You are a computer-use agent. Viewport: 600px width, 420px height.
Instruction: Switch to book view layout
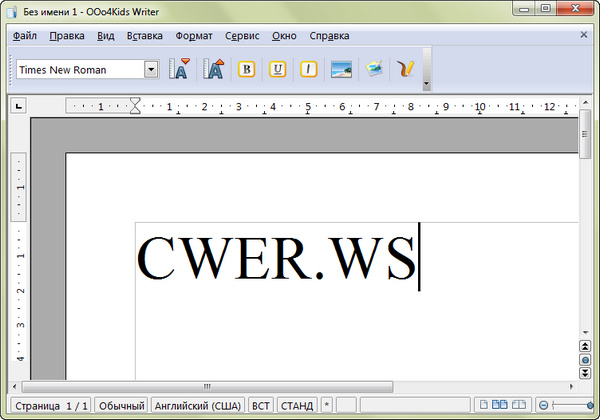[x=520, y=405]
